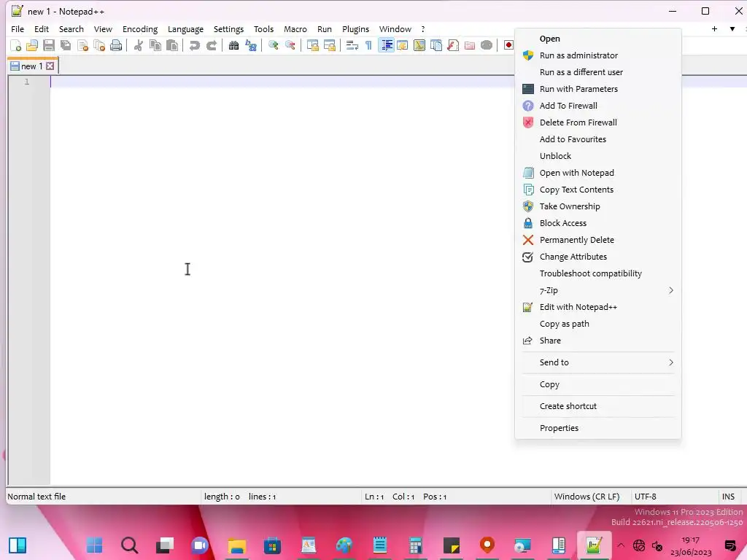Select Delete From Firewall option
The width and height of the screenshot is (747, 560).
click(598, 122)
